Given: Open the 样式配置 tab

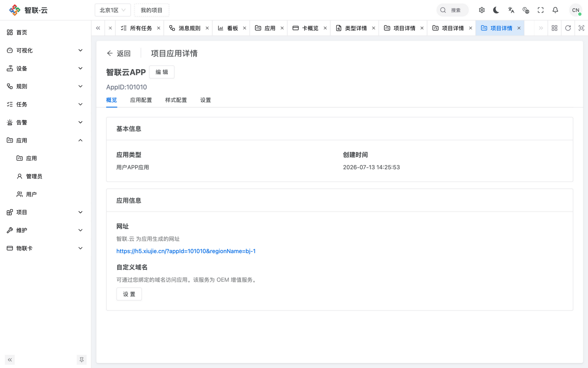Looking at the screenshot, I should tap(176, 100).
